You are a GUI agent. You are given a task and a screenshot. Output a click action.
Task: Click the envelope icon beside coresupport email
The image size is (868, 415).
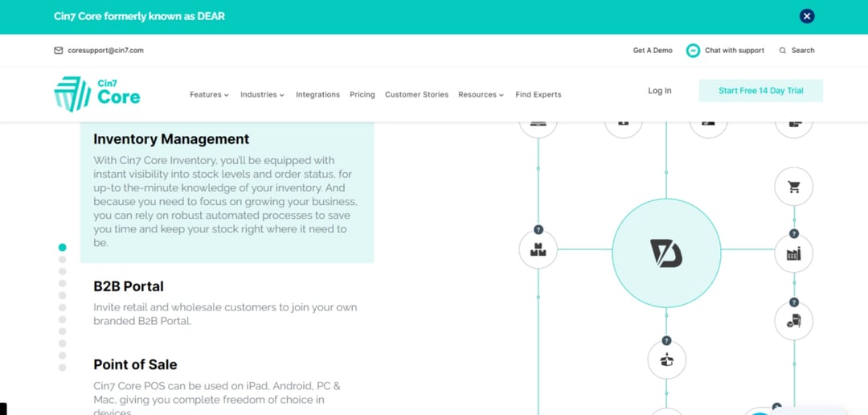pos(58,51)
